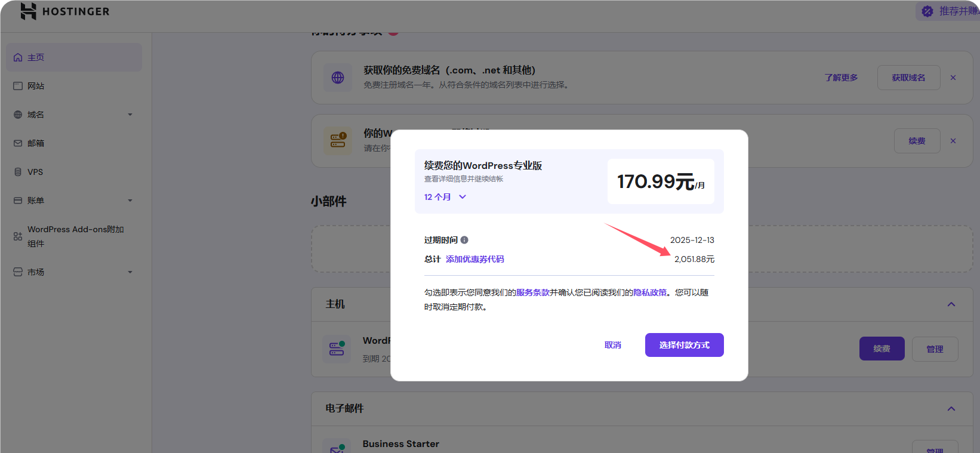Screen dimensions: 980x453
Task: Dismiss the renewal reminder notice
Action: pos(953,141)
